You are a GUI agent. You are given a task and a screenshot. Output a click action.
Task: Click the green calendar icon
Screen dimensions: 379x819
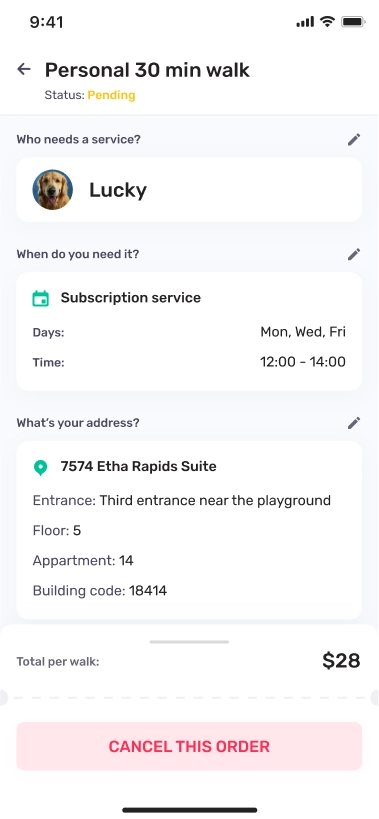click(x=41, y=298)
